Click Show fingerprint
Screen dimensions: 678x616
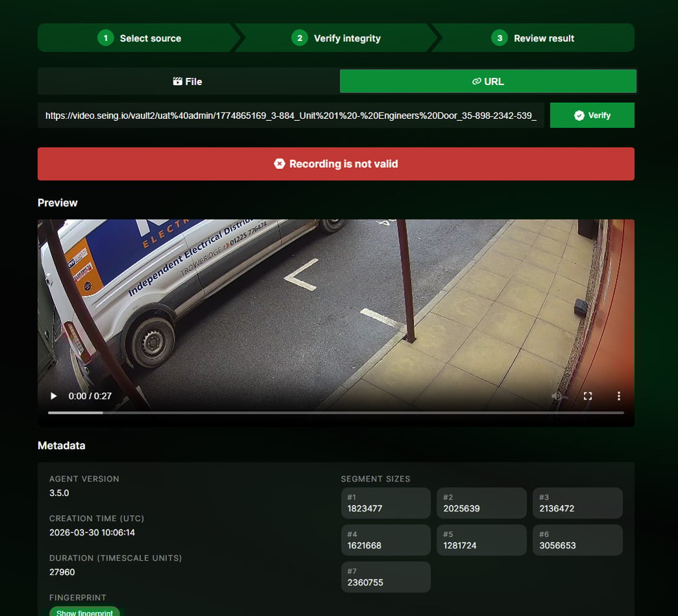click(x=84, y=611)
